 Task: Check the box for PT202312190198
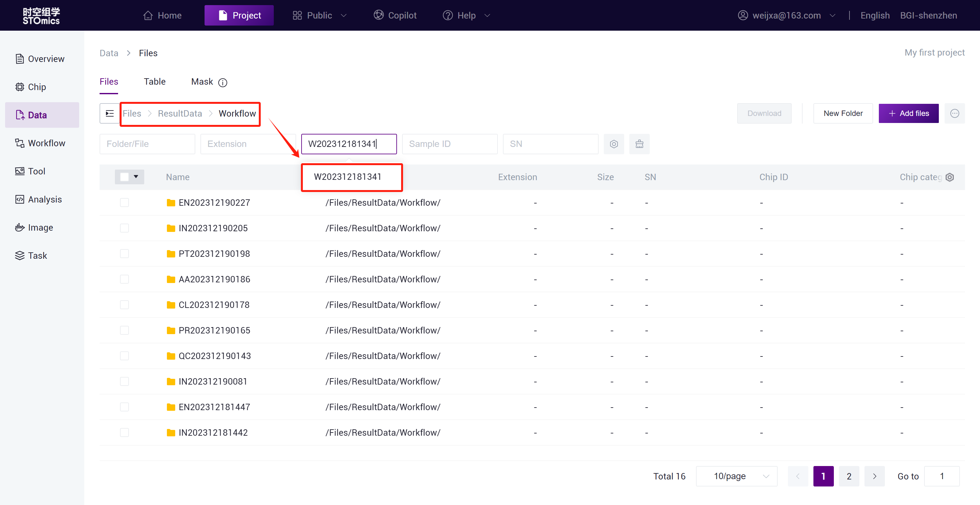coord(124,254)
